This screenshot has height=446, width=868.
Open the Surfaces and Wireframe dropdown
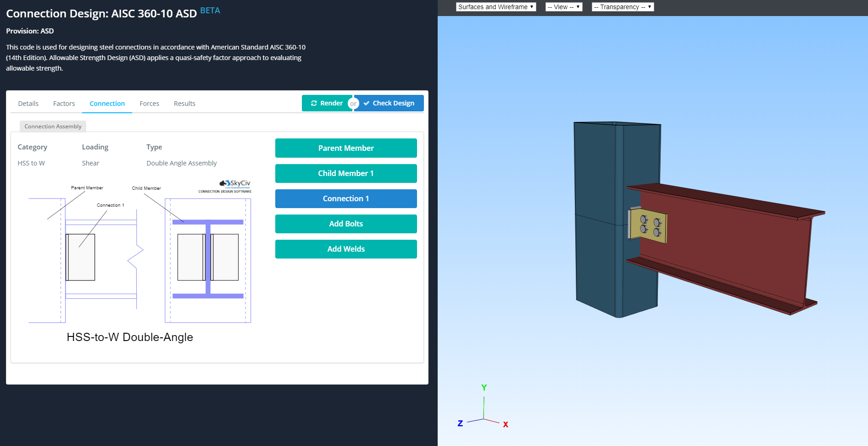tap(496, 7)
